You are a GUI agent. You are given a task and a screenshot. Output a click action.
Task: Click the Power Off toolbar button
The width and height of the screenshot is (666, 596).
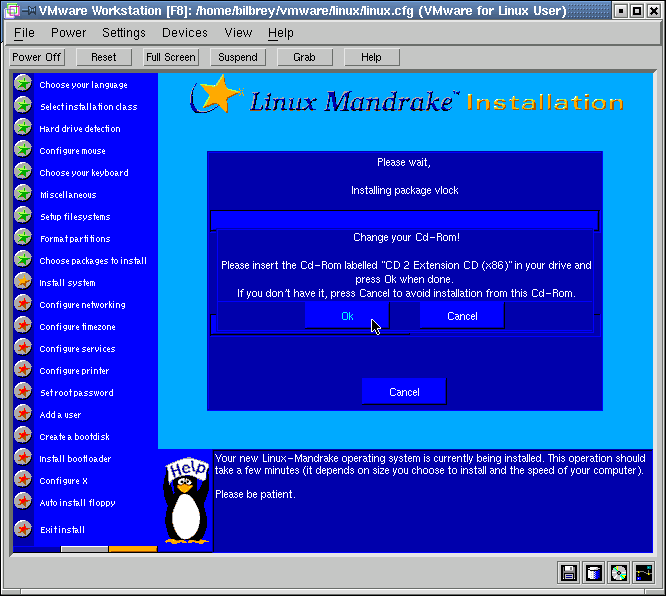tap(37, 57)
